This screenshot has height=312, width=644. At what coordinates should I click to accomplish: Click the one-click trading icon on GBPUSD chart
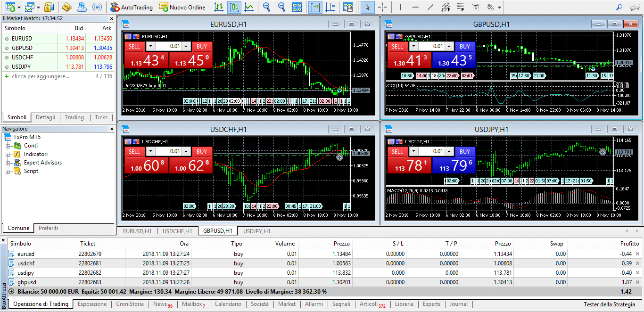pyautogui.click(x=398, y=36)
